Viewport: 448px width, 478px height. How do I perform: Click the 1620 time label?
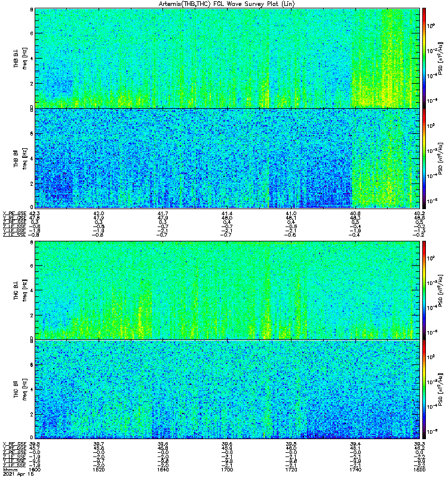[99, 470]
